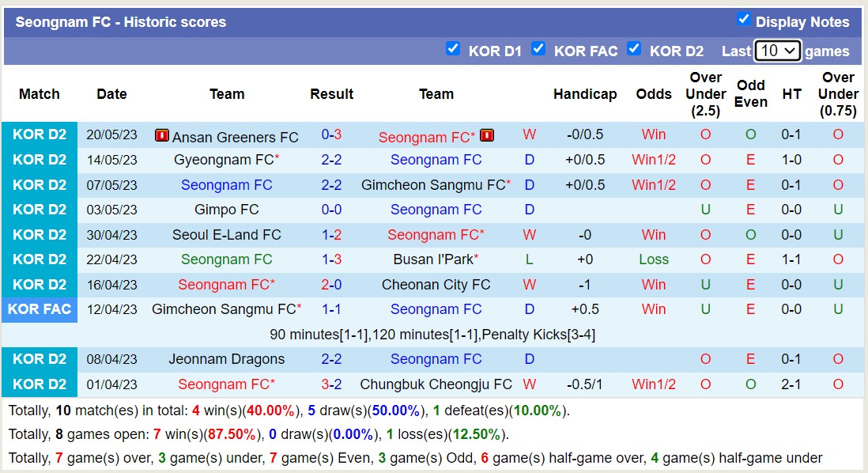This screenshot has height=473, width=868.
Task: Click the Jeonnam Dragons team name
Action: [227, 358]
